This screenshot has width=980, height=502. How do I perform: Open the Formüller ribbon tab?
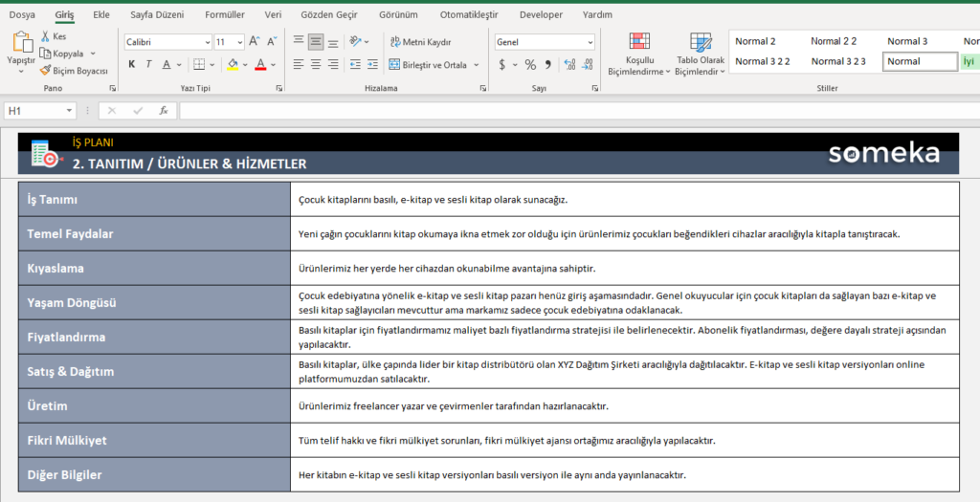pyautogui.click(x=225, y=15)
